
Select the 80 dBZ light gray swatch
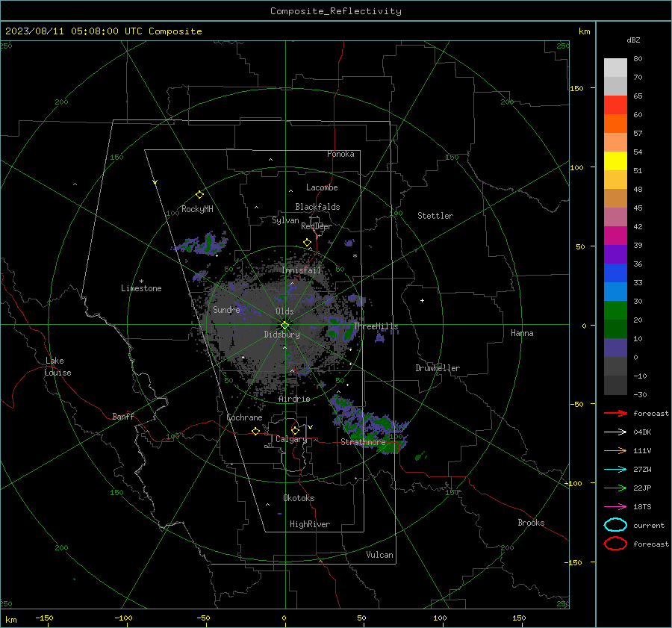(615, 67)
